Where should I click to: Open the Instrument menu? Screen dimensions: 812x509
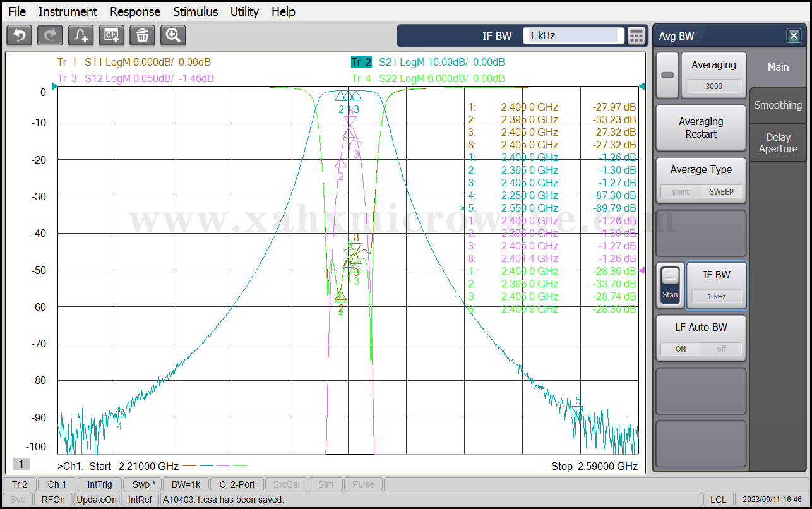pos(68,11)
